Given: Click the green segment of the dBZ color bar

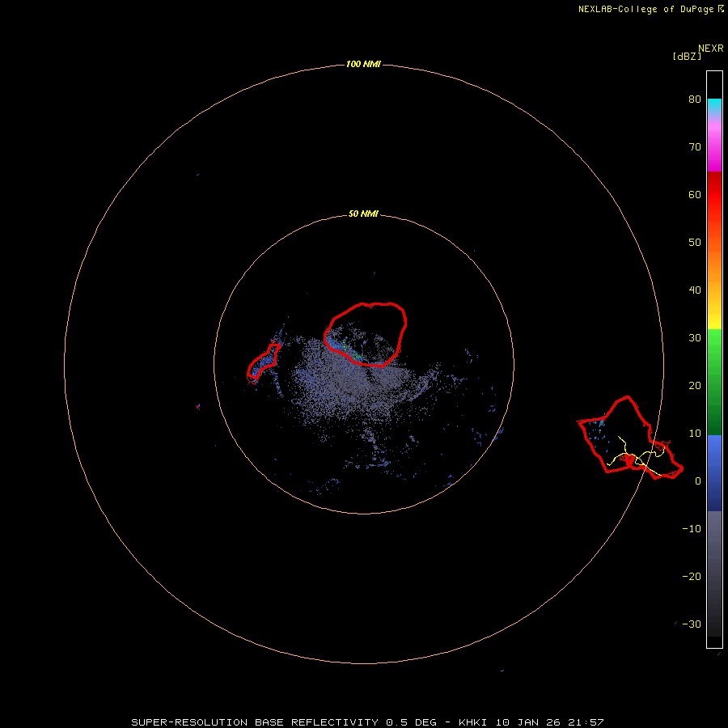Looking at the screenshot, I should tap(714, 382).
